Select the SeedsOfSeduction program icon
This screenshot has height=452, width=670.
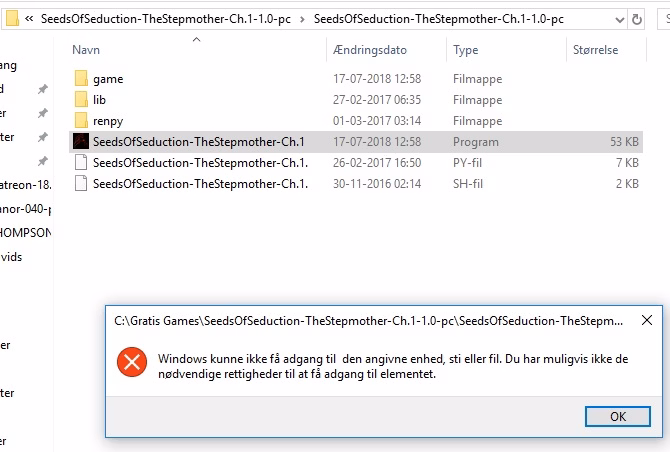(x=81, y=141)
